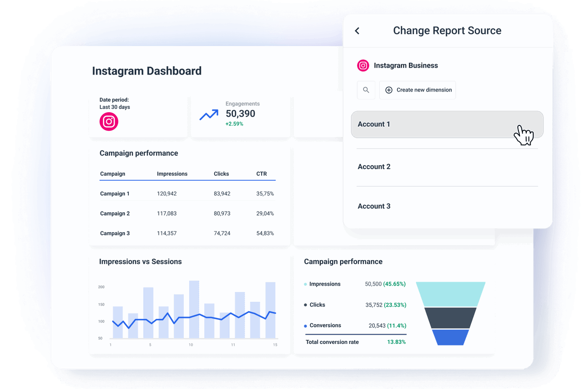
Task: Click the Create new dimension button
Action: click(417, 90)
